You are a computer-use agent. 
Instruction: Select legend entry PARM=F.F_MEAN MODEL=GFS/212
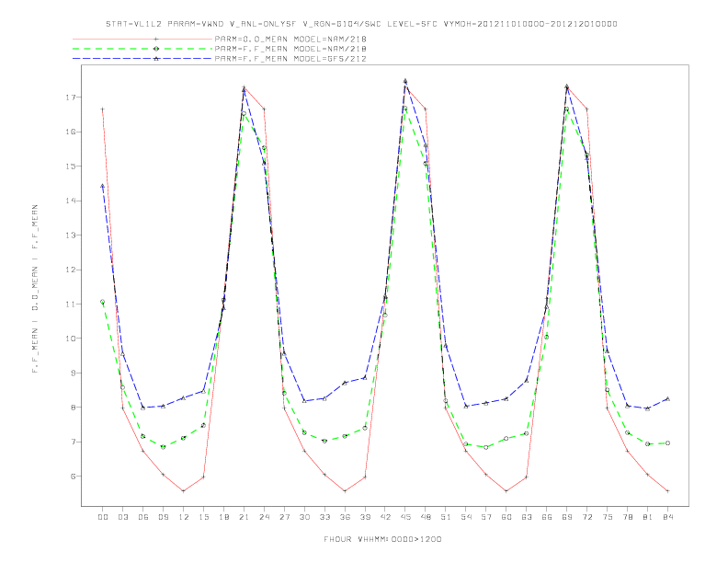point(290,59)
